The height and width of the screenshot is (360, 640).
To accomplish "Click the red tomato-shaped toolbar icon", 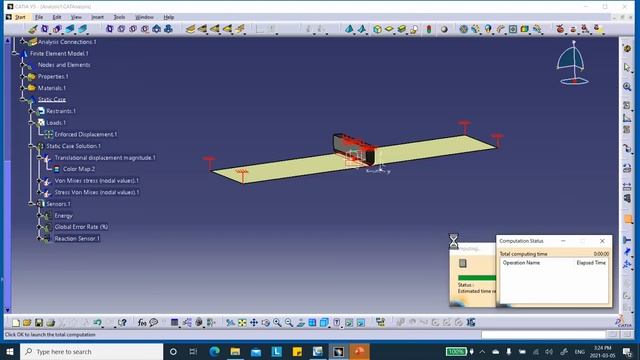I will 560,29.
